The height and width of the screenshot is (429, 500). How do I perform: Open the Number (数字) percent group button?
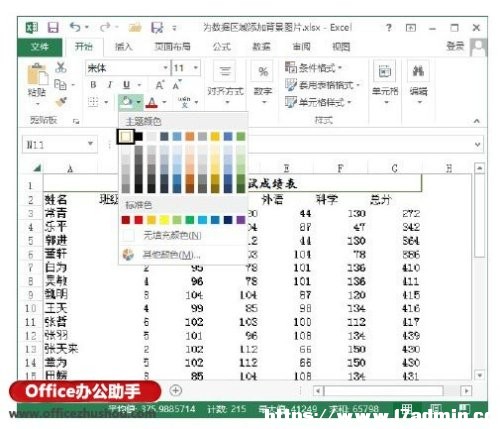(x=263, y=82)
